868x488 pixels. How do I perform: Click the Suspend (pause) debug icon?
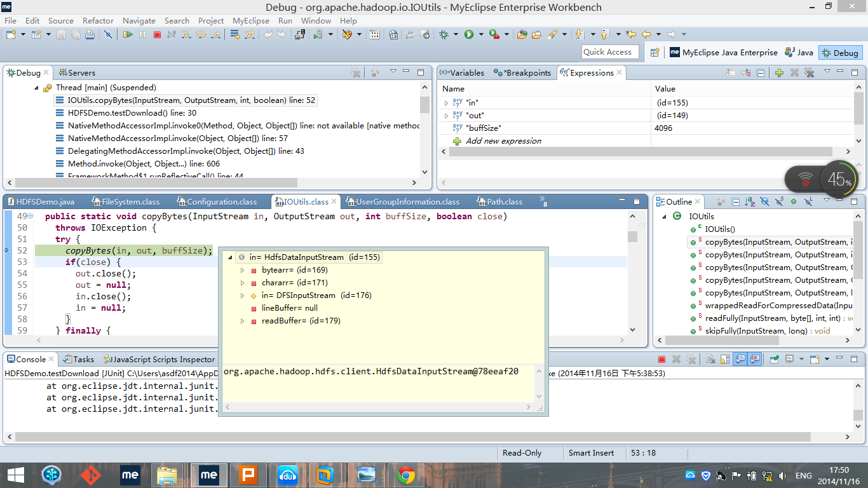[x=142, y=34]
